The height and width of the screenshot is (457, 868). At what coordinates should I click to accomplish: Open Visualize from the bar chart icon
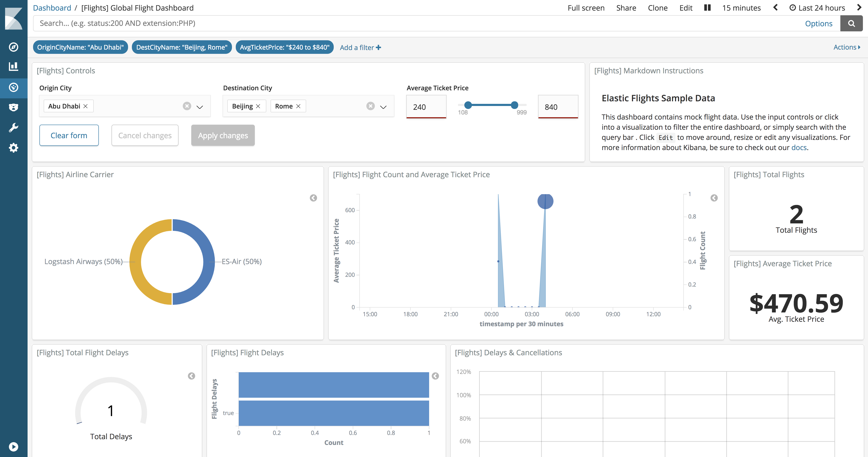click(14, 67)
